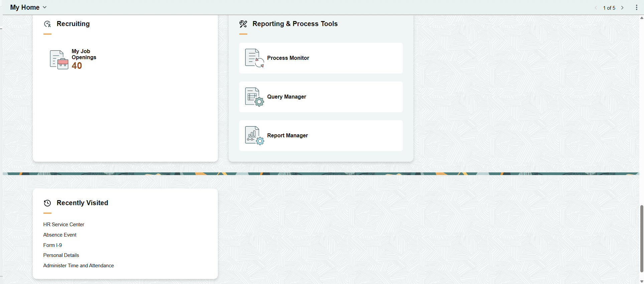Open the Absence Event link
The width and height of the screenshot is (644, 284).
60,235
